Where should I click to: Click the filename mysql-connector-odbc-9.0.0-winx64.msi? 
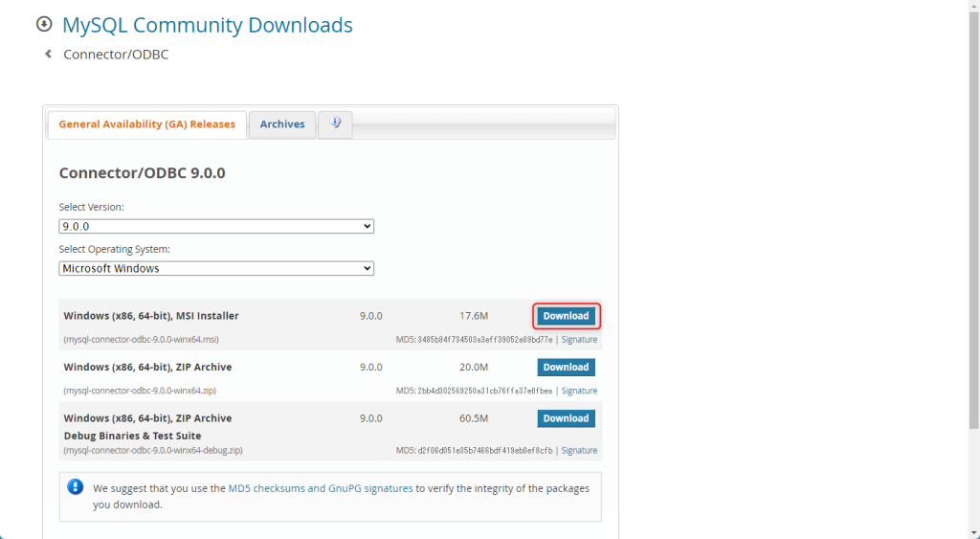(142, 340)
